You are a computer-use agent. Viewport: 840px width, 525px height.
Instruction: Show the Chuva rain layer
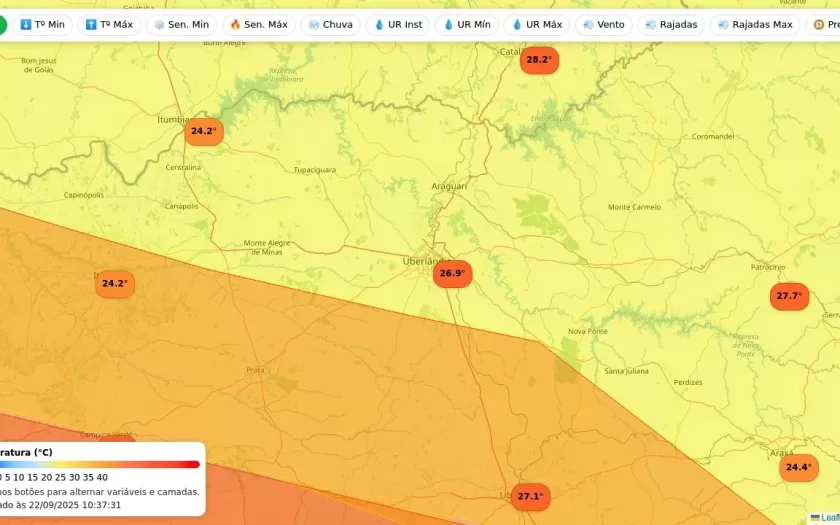330,24
